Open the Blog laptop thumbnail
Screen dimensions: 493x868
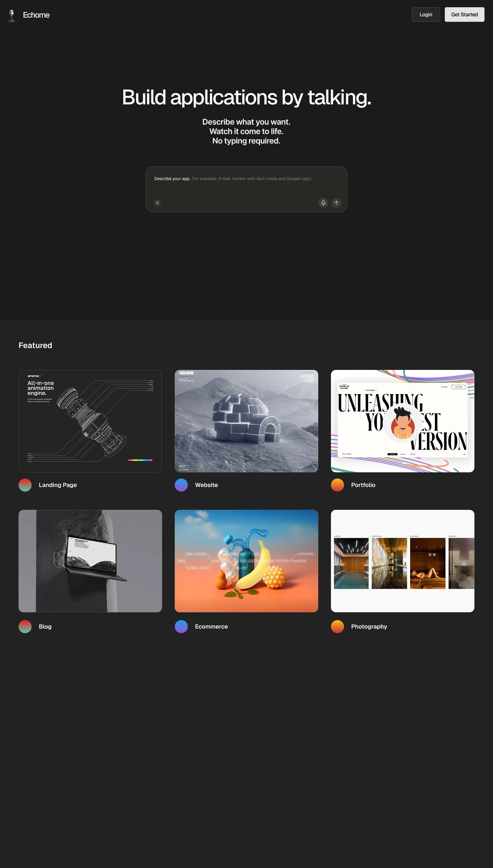tap(90, 561)
